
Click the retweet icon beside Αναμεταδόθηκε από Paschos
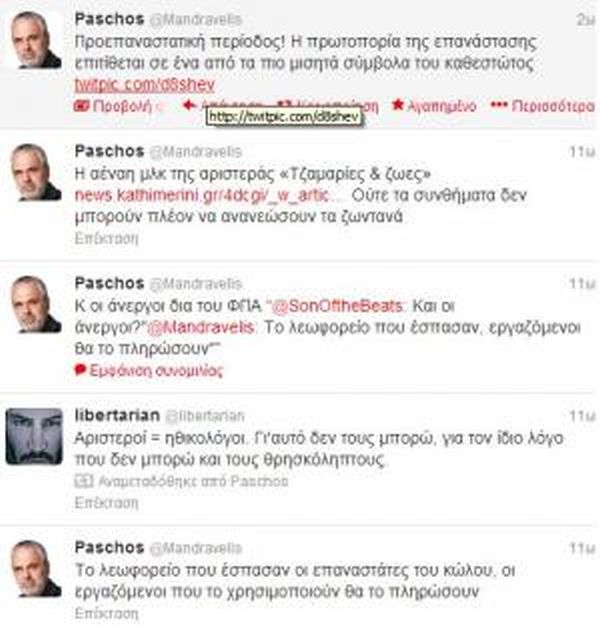pos(84,481)
